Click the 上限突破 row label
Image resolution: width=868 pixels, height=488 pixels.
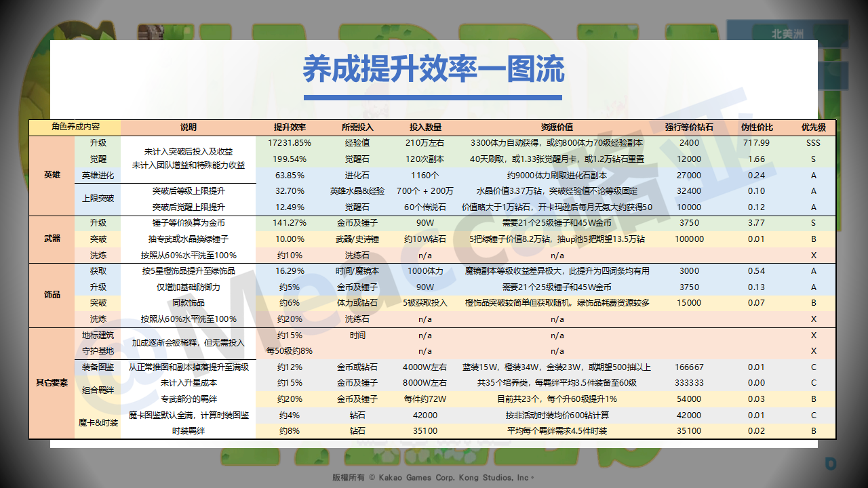tap(98, 199)
